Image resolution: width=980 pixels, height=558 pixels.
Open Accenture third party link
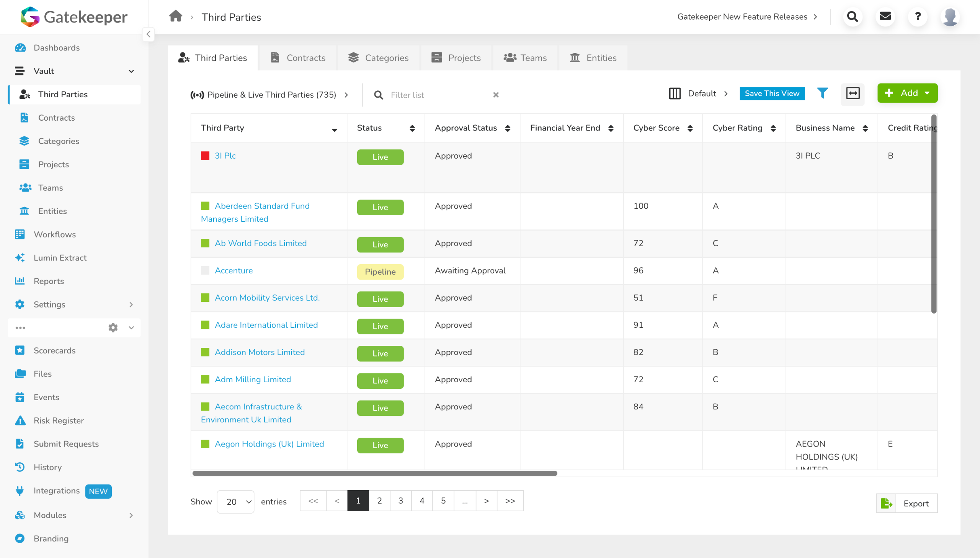click(x=234, y=270)
